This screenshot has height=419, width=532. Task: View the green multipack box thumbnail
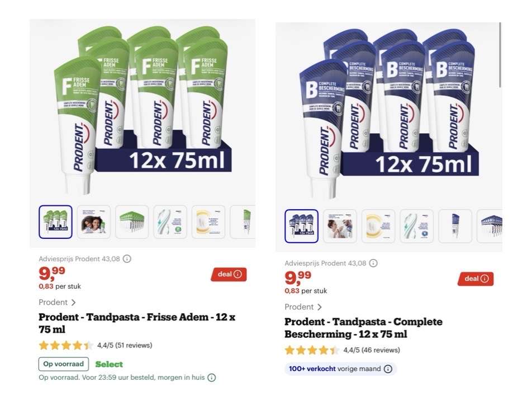click(132, 222)
